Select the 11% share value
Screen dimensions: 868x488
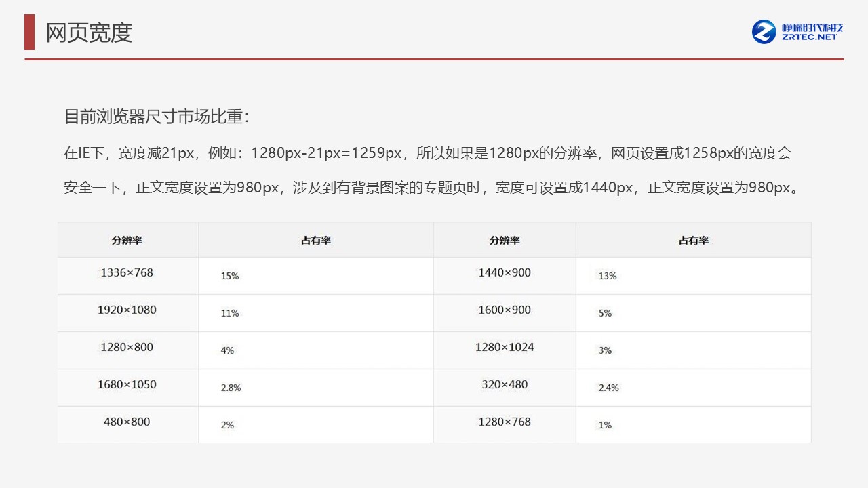point(230,313)
